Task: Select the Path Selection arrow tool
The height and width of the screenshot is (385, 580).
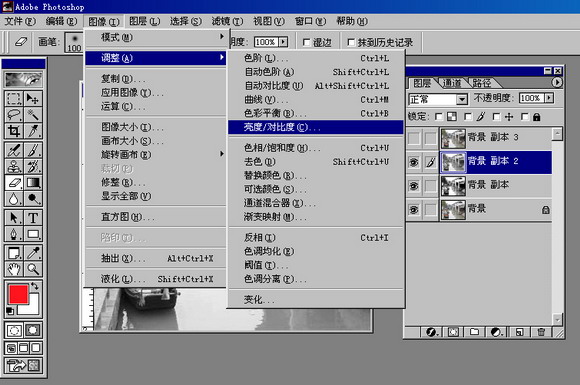Action: coord(14,218)
